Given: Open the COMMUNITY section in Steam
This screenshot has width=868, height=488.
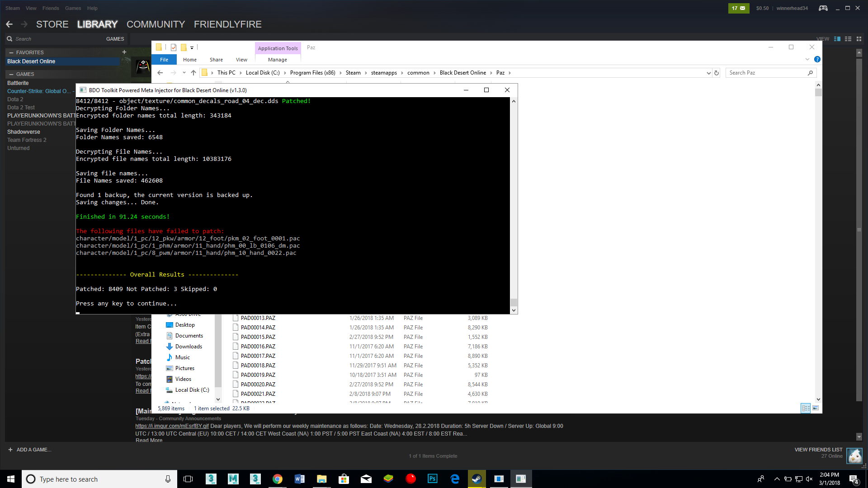Looking at the screenshot, I should point(156,24).
